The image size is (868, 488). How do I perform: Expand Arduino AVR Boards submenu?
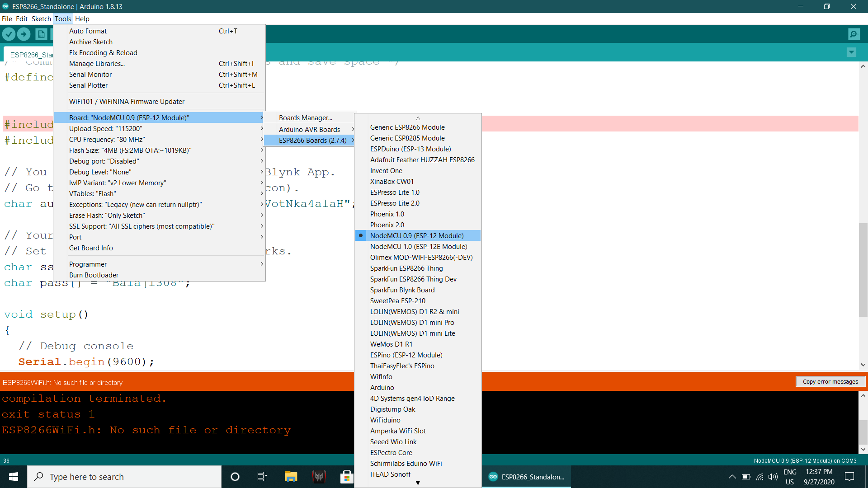click(310, 130)
